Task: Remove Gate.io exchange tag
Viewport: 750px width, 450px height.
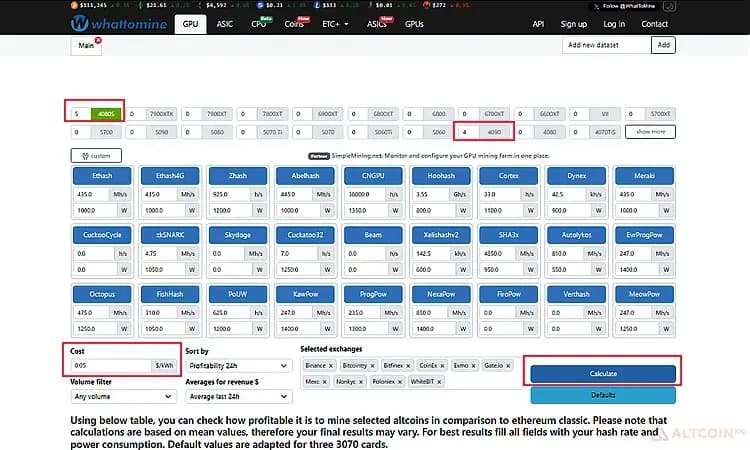Action: [508, 366]
